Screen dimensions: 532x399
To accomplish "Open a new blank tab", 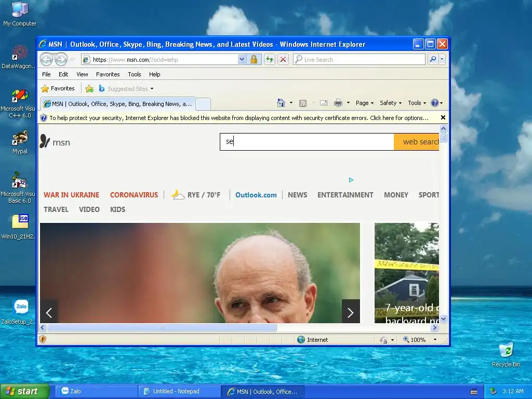I will pos(203,104).
